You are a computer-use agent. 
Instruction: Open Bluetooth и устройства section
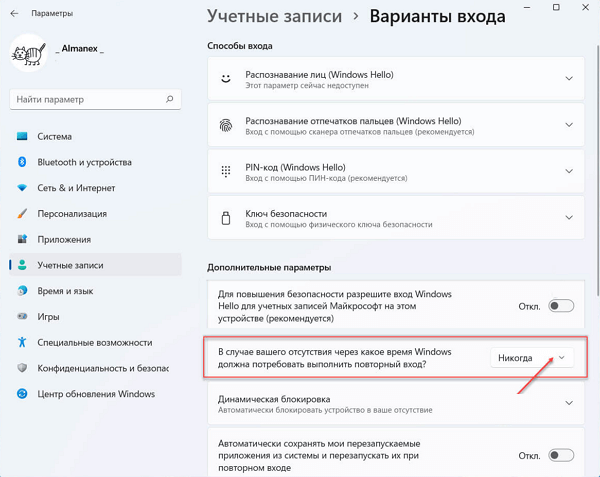click(95, 162)
